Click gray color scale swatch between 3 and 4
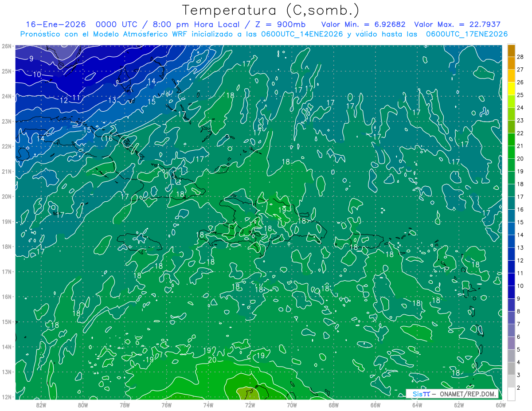Viewport: 532px width, 411px height. pyautogui.click(x=511, y=368)
